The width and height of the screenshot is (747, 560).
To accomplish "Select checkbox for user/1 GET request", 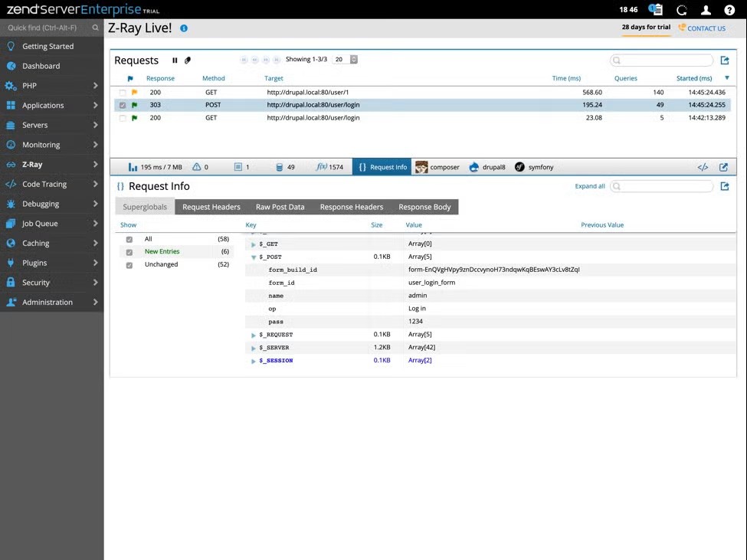I will [x=123, y=93].
